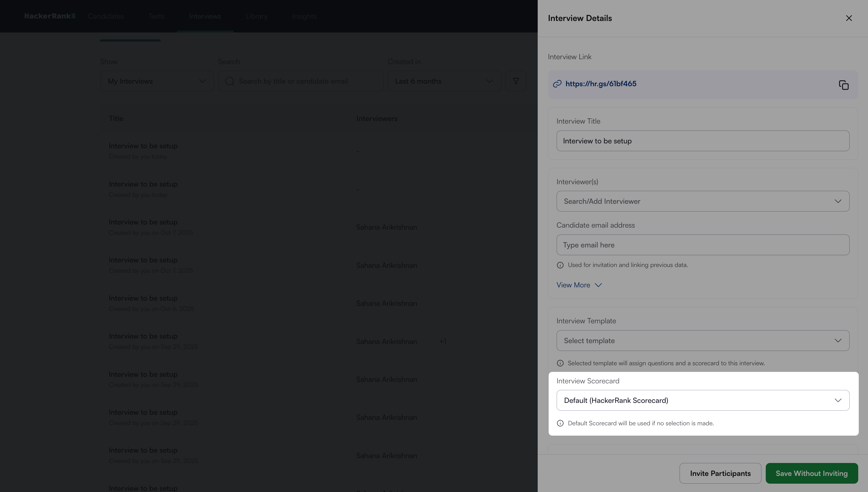Image resolution: width=868 pixels, height=492 pixels.
Task: Click the search magnifier icon
Action: pyautogui.click(x=230, y=81)
